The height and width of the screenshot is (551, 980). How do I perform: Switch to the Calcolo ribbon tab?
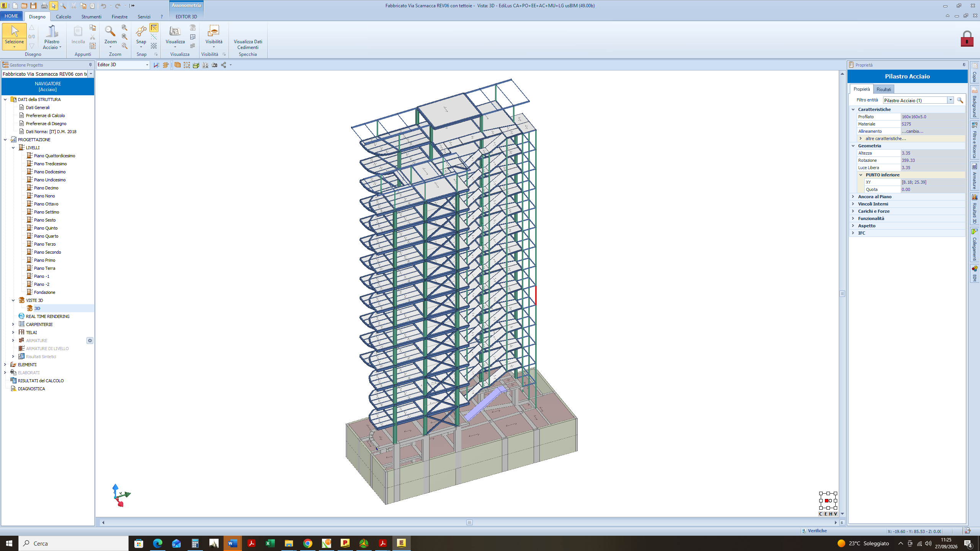point(64,17)
